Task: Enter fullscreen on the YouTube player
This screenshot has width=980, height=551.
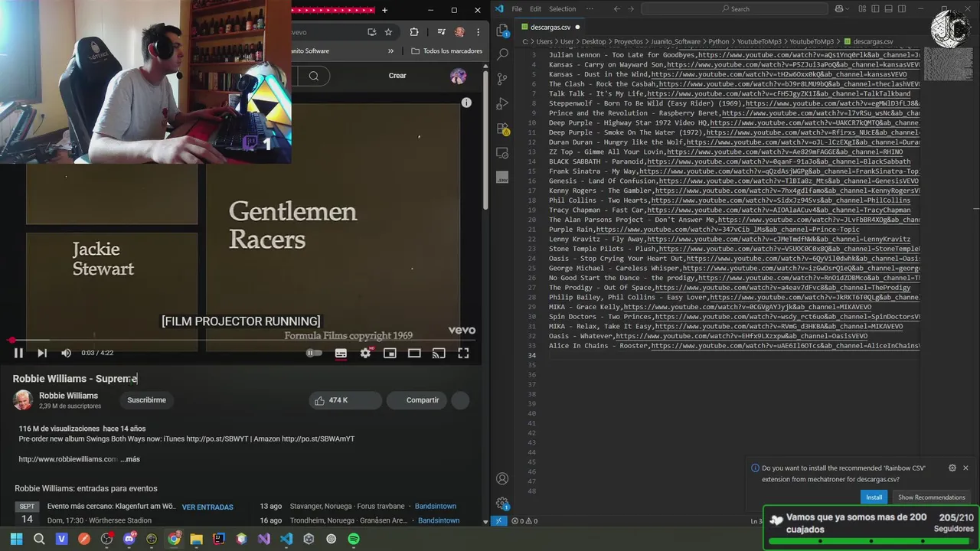Action: click(463, 353)
